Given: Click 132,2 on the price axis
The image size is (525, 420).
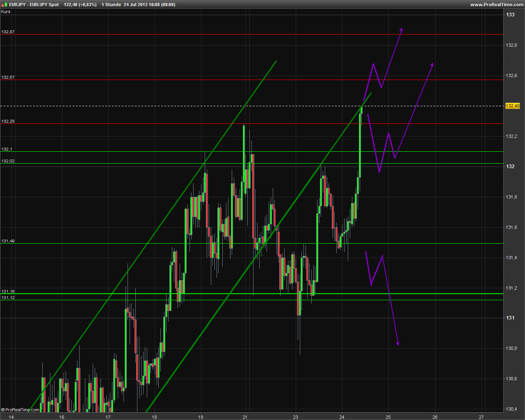Looking at the screenshot, I should [x=511, y=136].
